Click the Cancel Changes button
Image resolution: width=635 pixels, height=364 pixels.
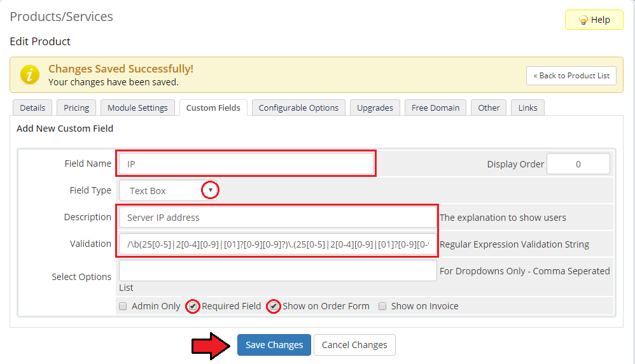pos(354,345)
